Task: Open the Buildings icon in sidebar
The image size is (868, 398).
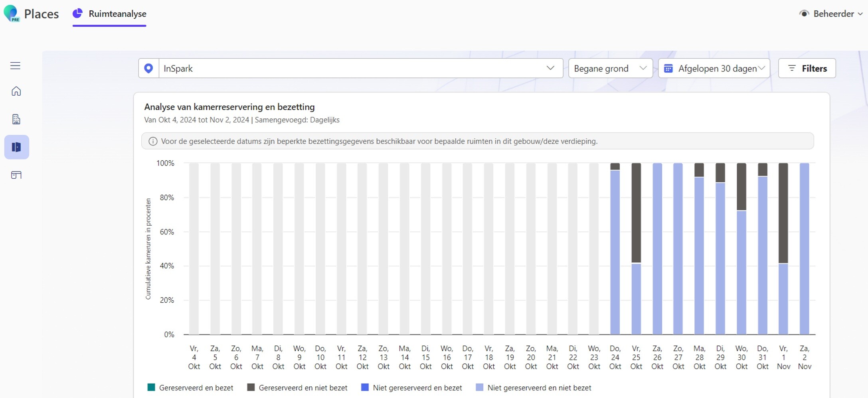Action: tap(16, 119)
